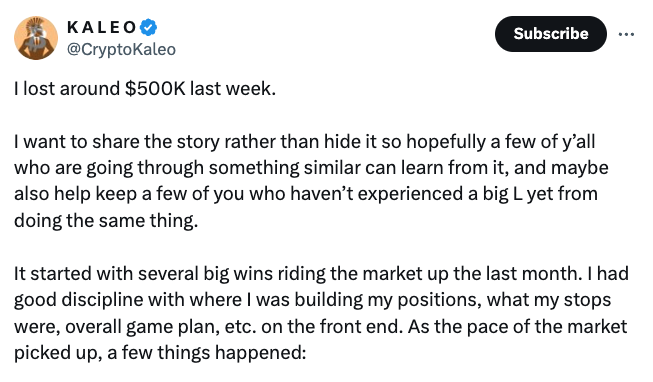Click the blue verified checkmark badge
653x382 pixels.
[x=148, y=27]
